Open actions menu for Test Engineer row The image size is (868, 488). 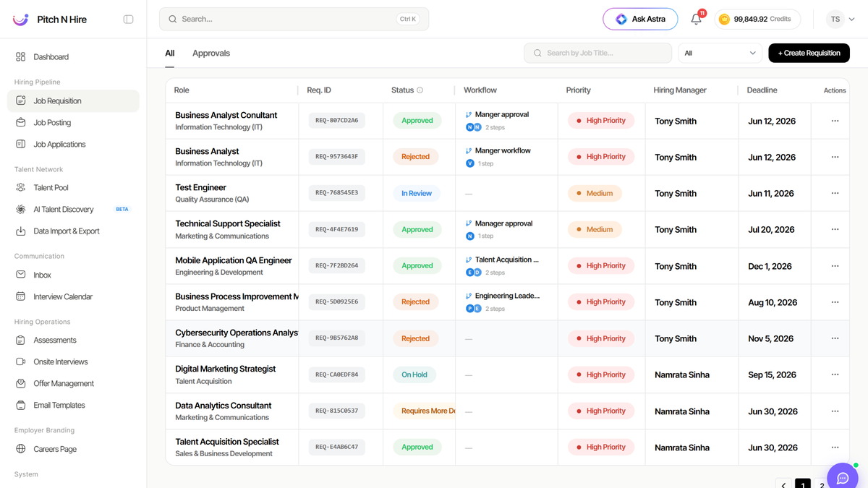pyautogui.click(x=835, y=193)
